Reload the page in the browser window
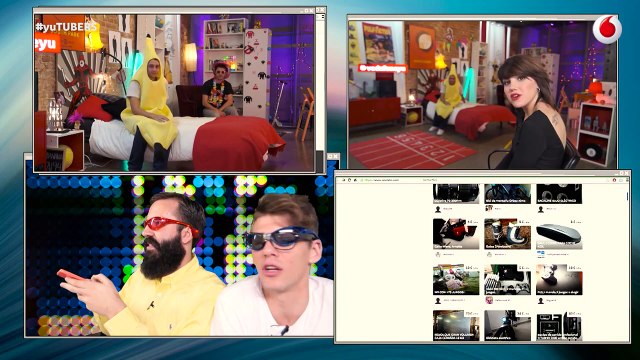This screenshot has height=360, width=640. [x=349, y=180]
